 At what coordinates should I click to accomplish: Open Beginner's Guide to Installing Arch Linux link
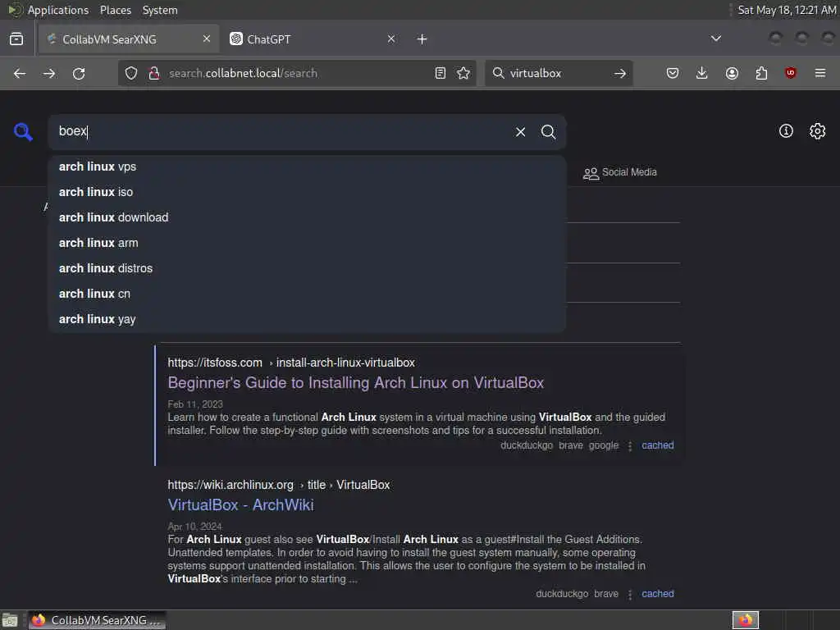pos(356,382)
